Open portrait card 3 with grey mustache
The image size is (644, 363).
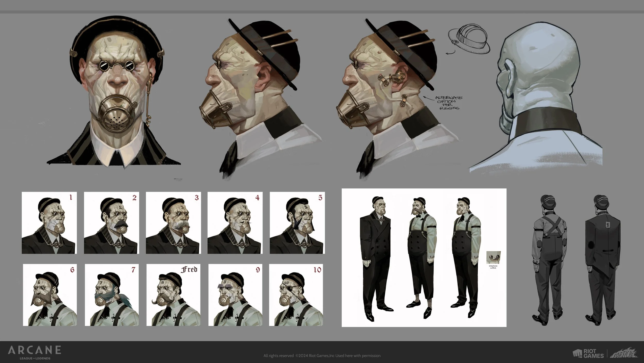(173, 223)
